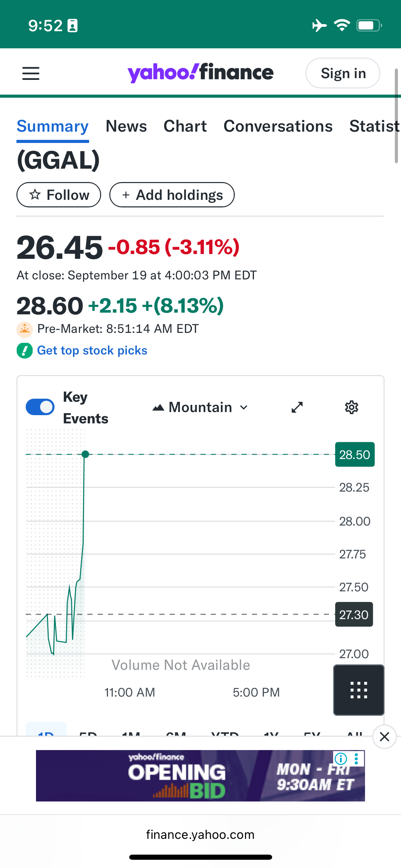
Task: Go to the Conversations tab
Action: click(x=278, y=126)
